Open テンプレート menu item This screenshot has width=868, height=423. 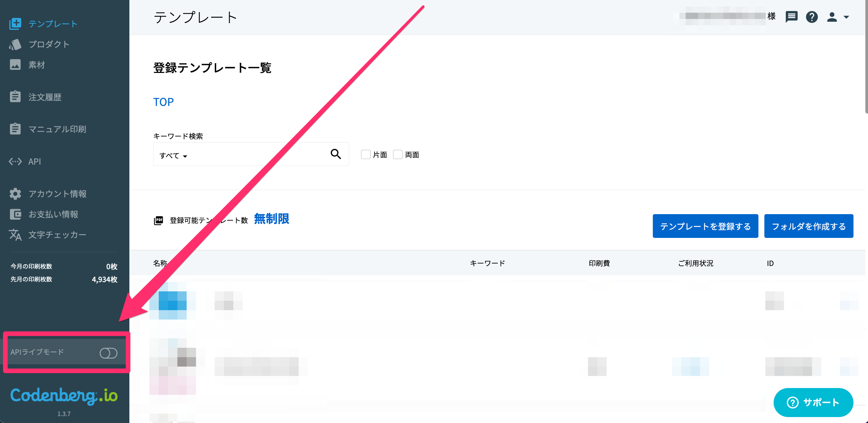[53, 23]
